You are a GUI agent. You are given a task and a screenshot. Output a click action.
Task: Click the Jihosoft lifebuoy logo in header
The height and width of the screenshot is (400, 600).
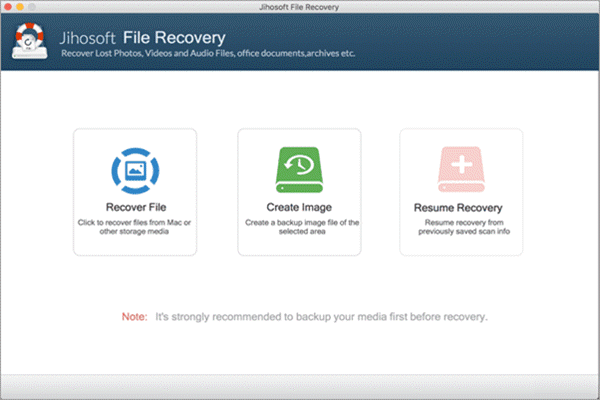coord(29,41)
